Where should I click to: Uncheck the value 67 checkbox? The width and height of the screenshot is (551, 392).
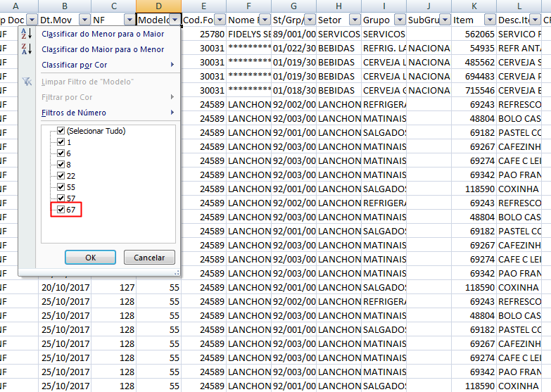pyautogui.click(x=61, y=210)
